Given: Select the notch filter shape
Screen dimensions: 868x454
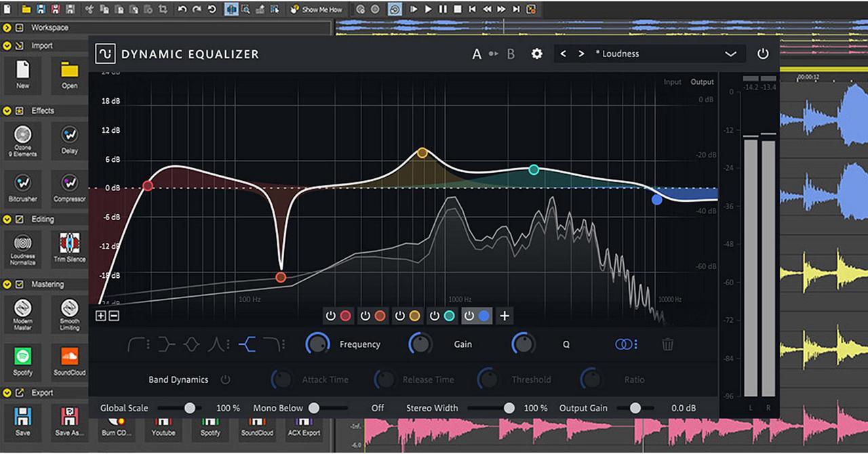Looking at the screenshot, I should pyautogui.click(x=215, y=345).
